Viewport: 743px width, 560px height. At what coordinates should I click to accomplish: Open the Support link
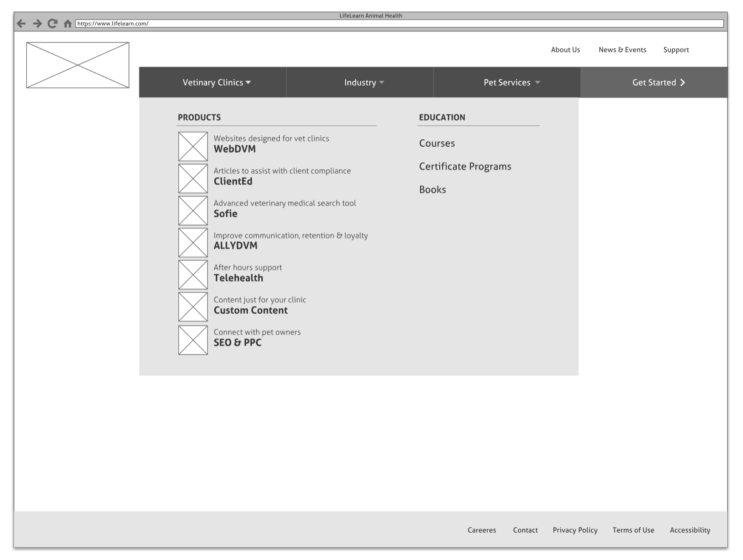[x=676, y=50]
